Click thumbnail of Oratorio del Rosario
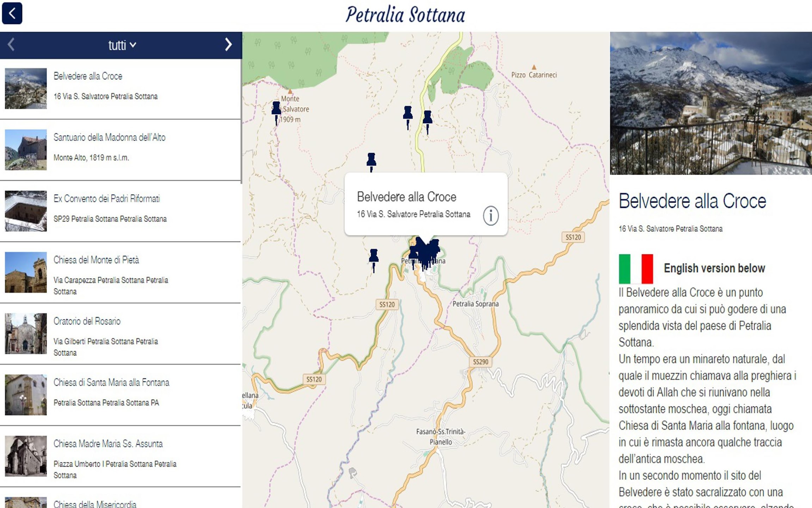The image size is (812, 508). coord(26,334)
